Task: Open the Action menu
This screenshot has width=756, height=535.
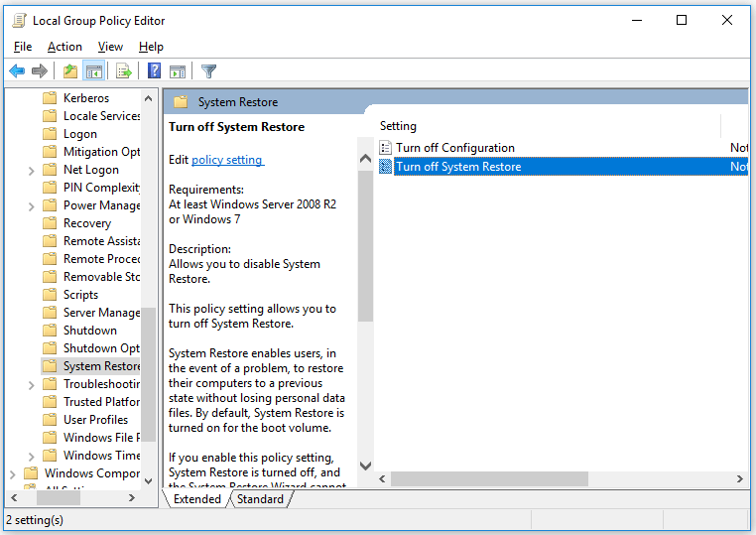Action: coord(64,47)
